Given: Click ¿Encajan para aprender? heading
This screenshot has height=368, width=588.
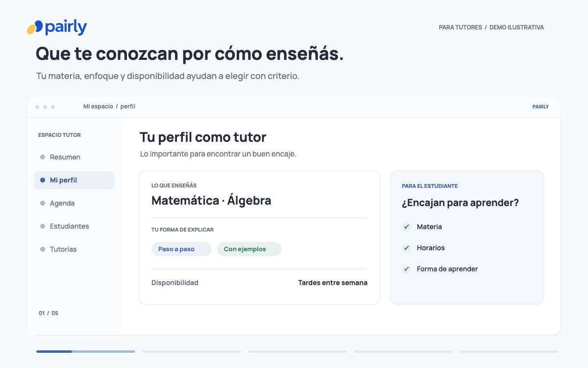Looking at the screenshot, I should coord(460,203).
